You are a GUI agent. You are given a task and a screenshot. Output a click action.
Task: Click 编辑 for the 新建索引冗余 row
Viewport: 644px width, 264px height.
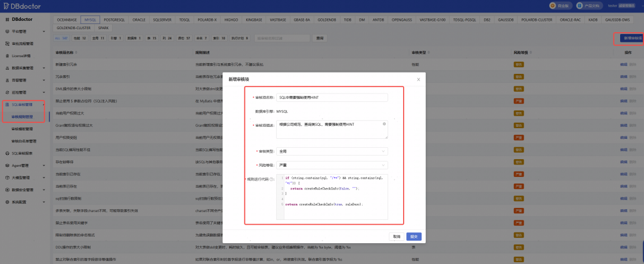pyautogui.click(x=624, y=64)
